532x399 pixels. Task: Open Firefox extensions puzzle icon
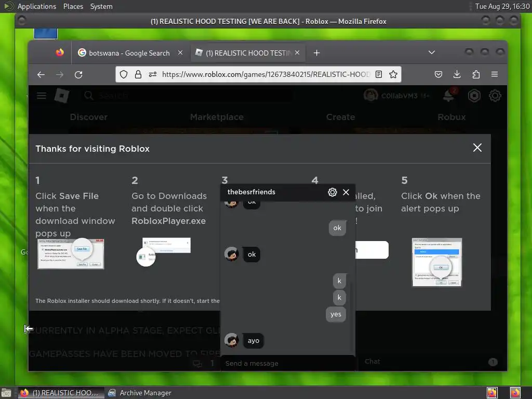[x=476, y=74]
